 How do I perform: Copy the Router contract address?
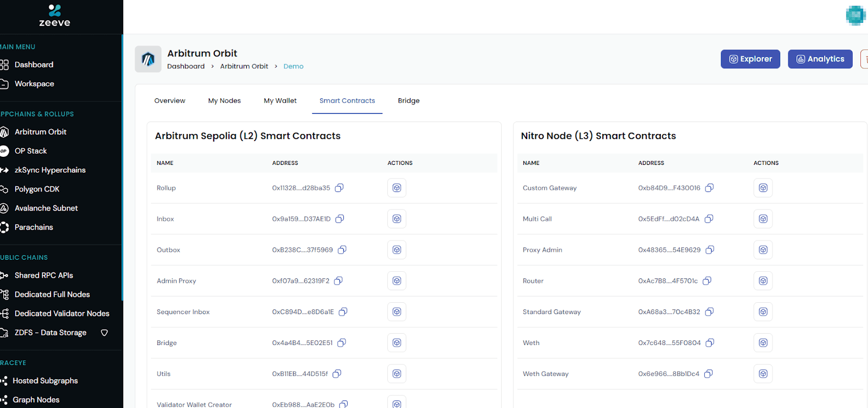pos(707,280)
